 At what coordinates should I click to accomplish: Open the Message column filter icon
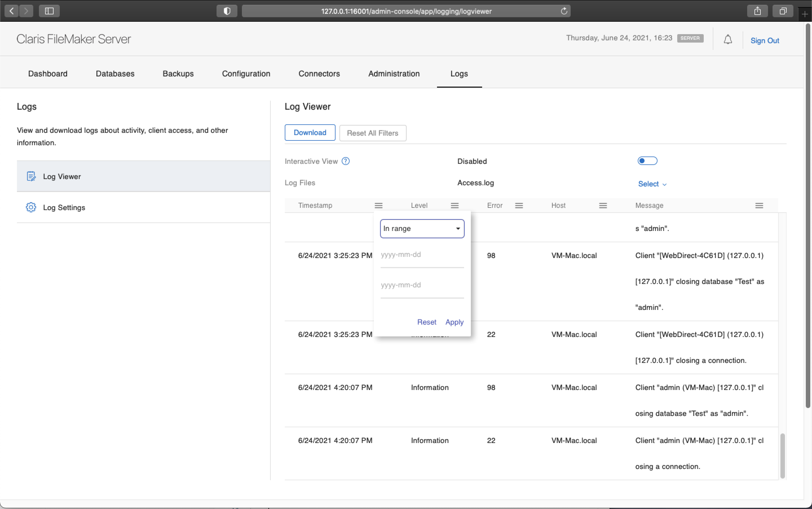[760, 205]
